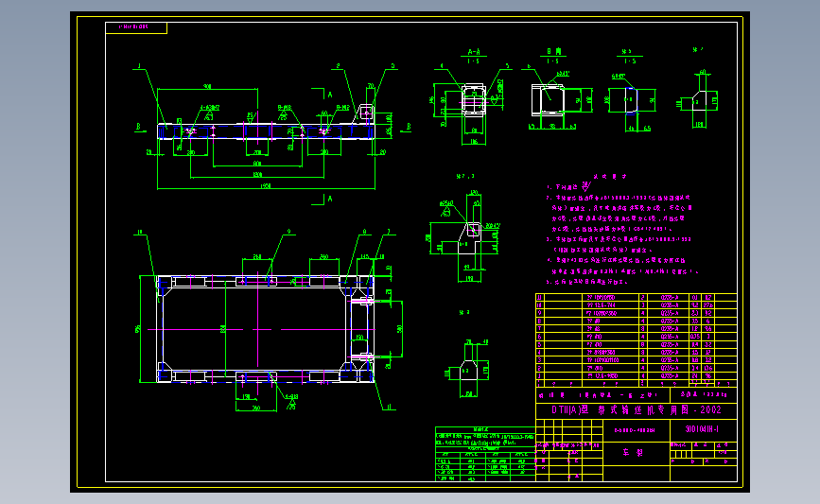Click callout number 5 on the A-A section
This screenshot has width=820, height=504.
507,66
